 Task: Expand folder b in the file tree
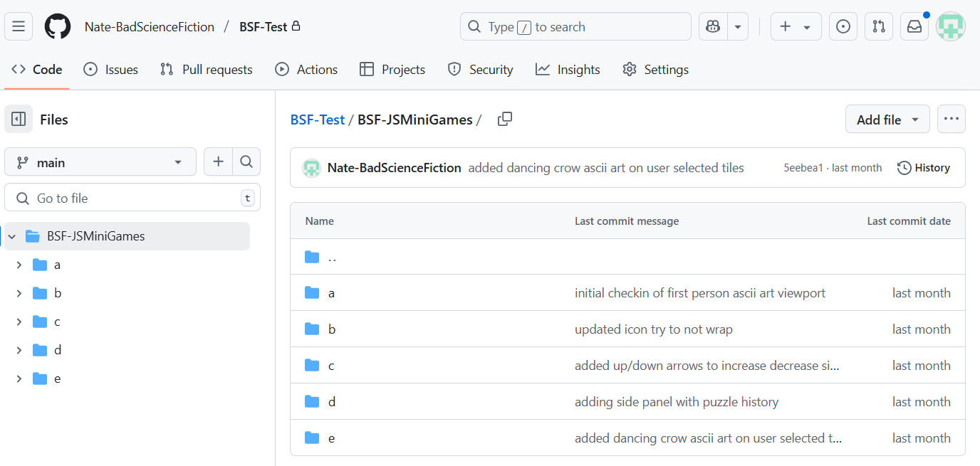pos(19,293)
